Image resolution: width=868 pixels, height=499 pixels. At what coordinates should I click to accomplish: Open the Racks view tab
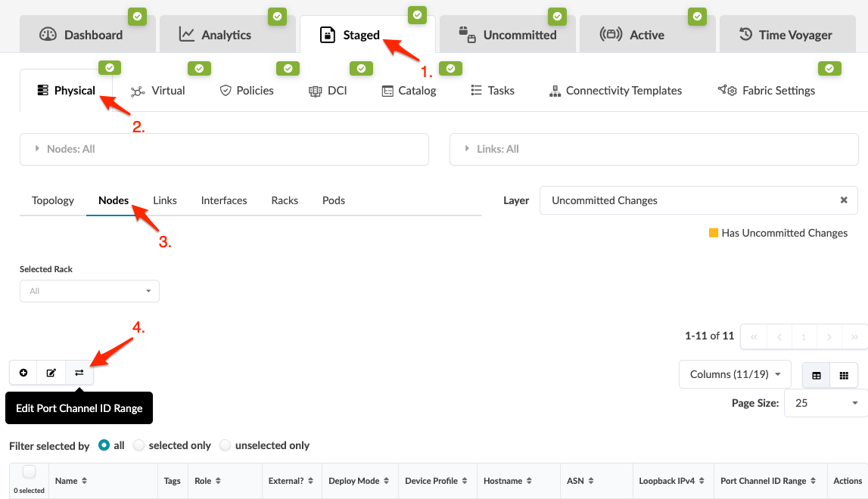point(285,200)
